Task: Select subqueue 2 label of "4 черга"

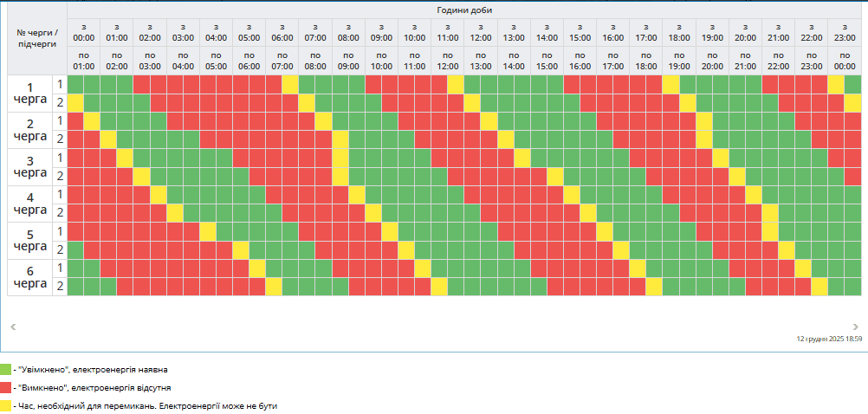Action: [x=60, y=212]
